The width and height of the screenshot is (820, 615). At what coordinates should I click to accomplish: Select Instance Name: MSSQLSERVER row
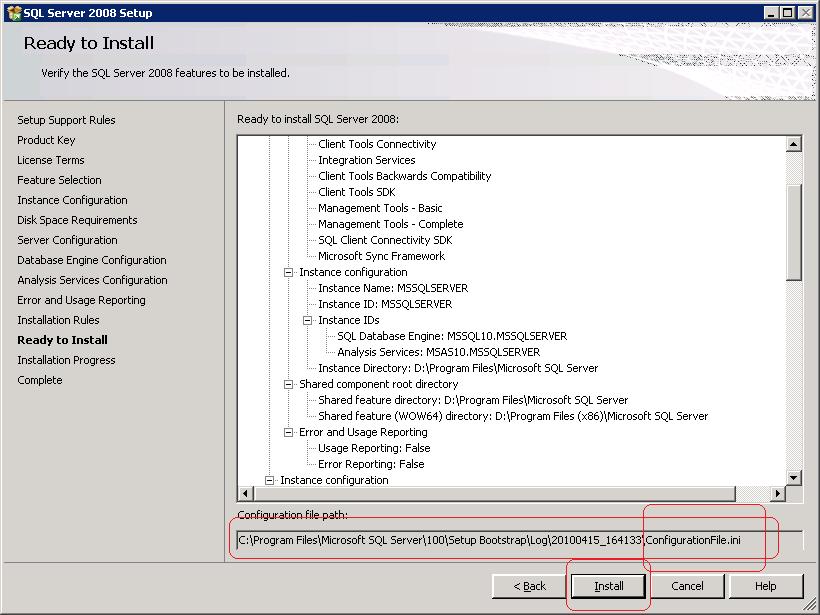pos(393,288)
